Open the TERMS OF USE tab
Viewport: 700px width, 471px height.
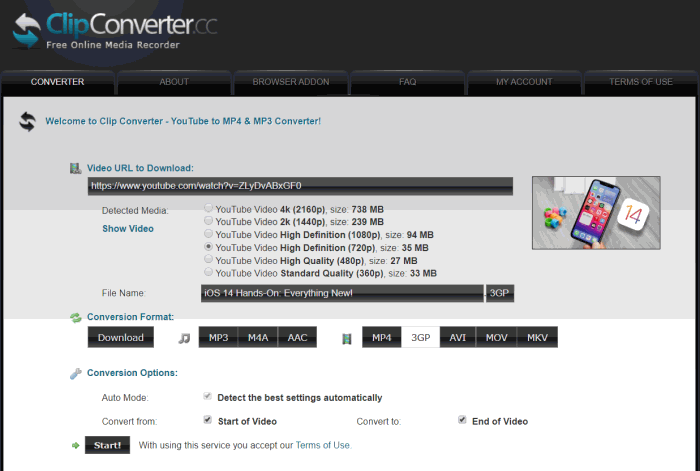tap(641, 82)
